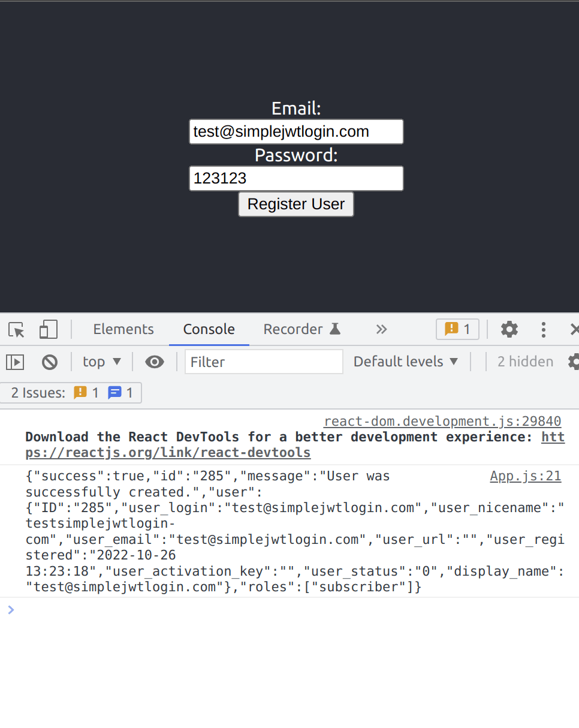Click the console Filter input
The width and height of the screenshot is (579, 728).
coord(264,362)
